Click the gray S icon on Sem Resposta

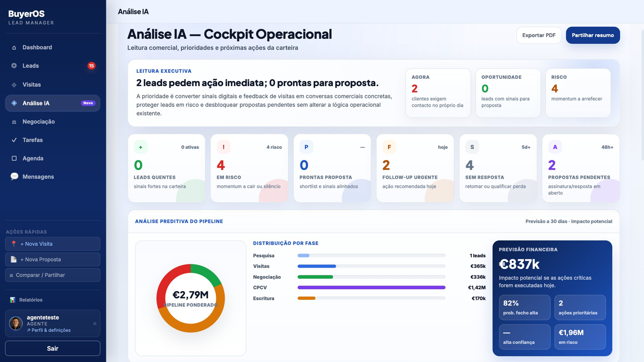(x=472, y=147)
